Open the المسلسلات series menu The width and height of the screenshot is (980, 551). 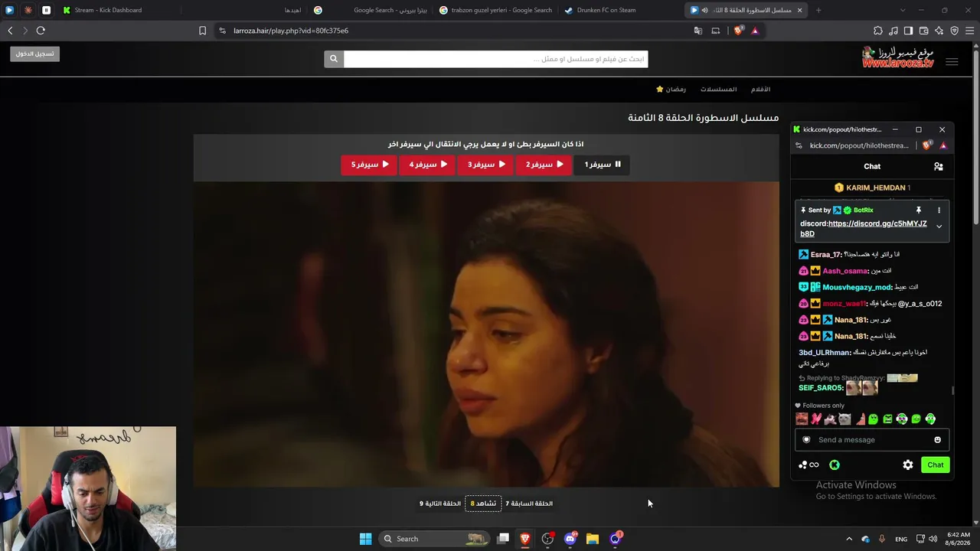[x=718, y=90]
